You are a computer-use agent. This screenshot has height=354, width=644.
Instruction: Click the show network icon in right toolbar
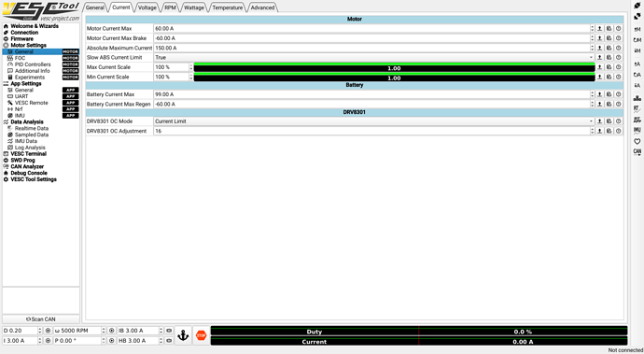click(637, 98)
